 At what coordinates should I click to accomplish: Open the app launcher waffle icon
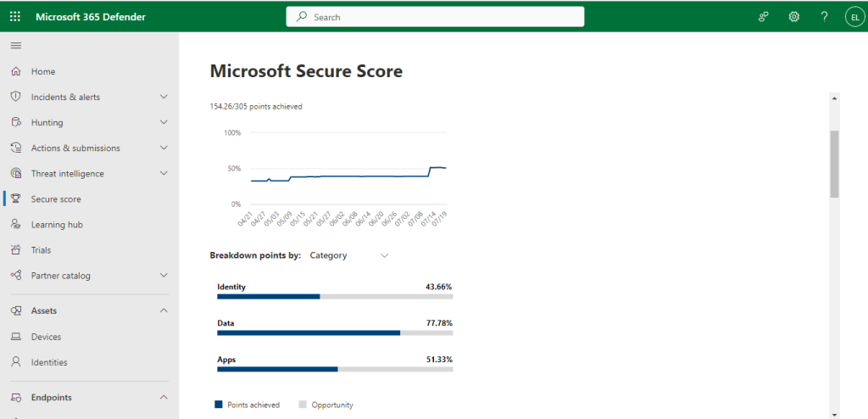pos(15,17)
